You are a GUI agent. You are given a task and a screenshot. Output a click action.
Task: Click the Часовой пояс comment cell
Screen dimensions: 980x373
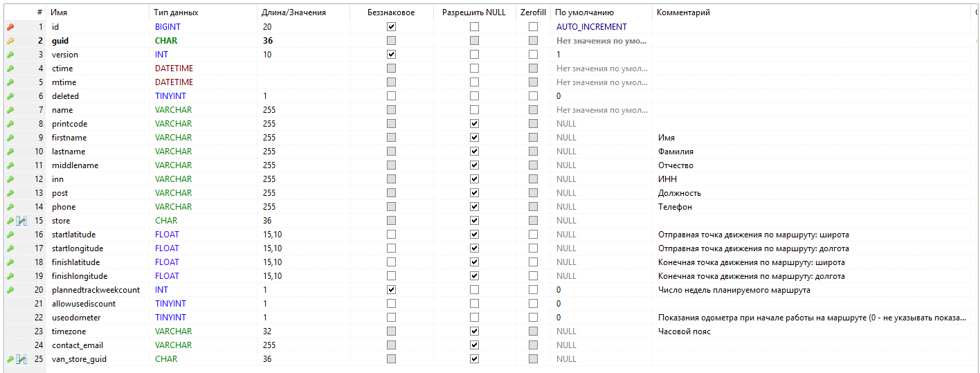point(684,331)
